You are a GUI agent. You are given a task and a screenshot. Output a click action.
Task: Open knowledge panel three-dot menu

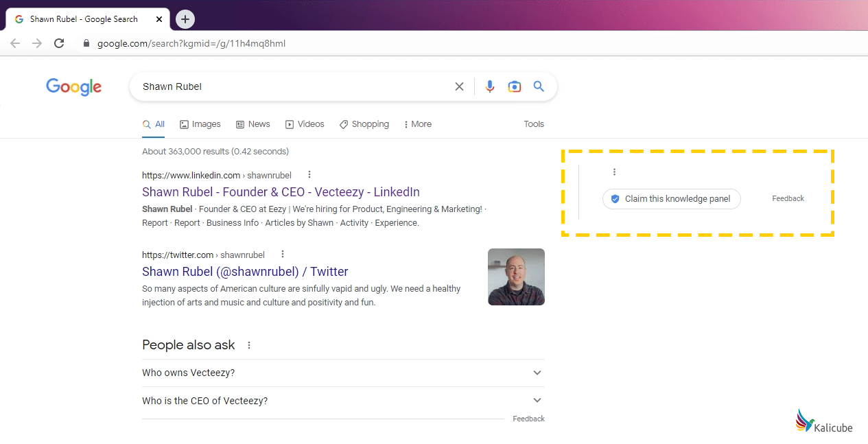(x=614, y=172)
